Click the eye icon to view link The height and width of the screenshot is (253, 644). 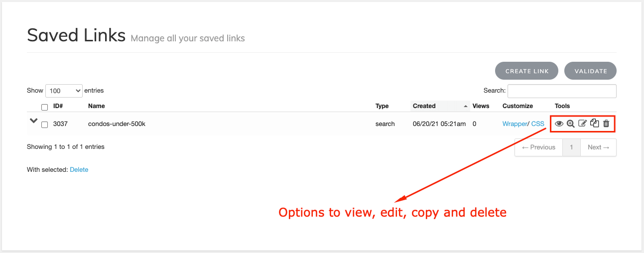[x=559, y=124]
